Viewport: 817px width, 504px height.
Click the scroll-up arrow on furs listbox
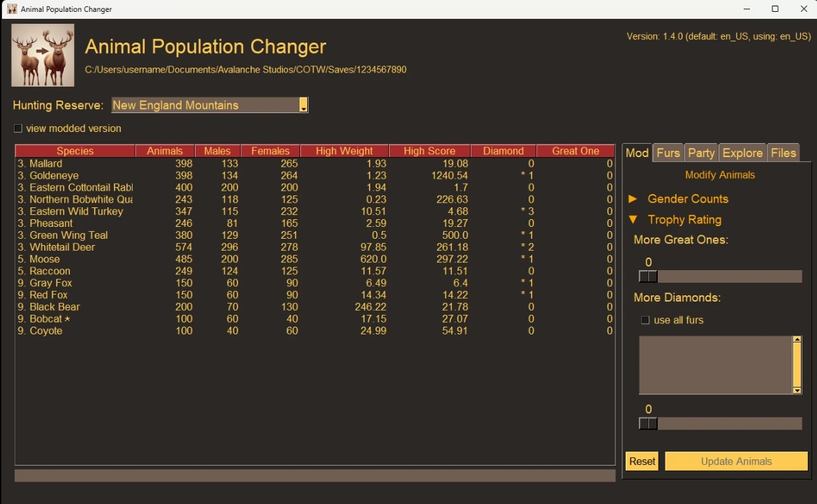point(797,340)
